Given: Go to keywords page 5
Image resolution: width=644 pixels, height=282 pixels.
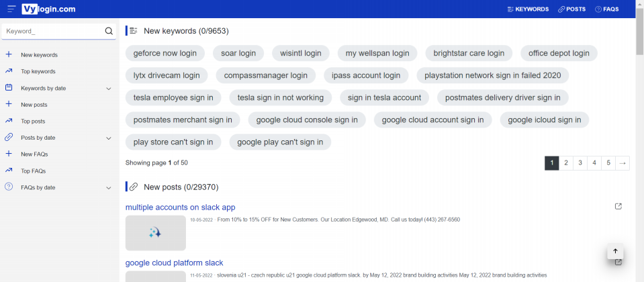Looking at the screenshot, I should pos(608,163).
